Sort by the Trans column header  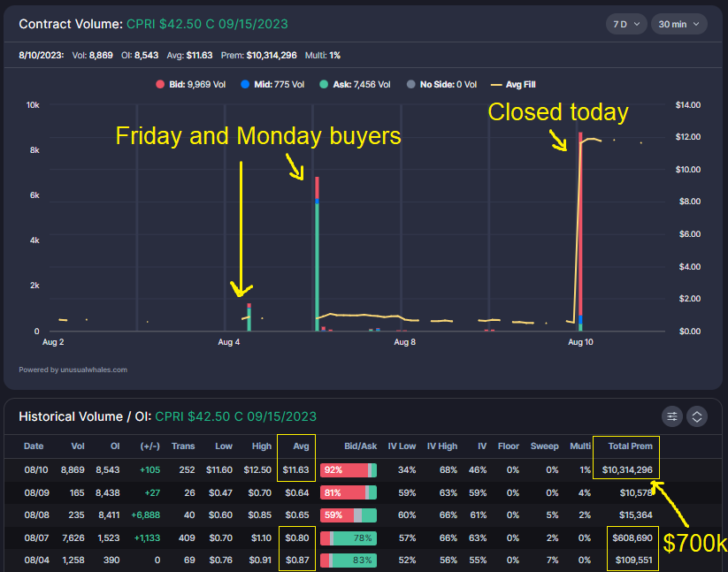(x=183, y=446)
